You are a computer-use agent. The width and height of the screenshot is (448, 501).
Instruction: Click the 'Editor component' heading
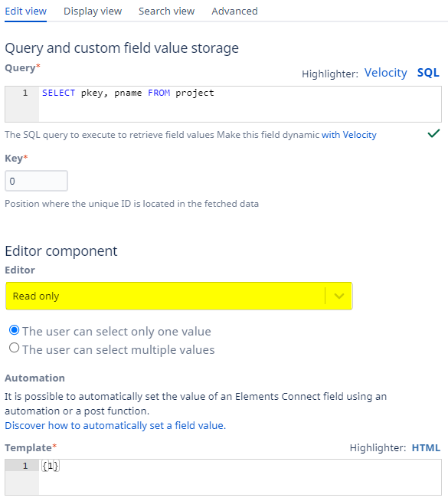click(x=61, y=251)
